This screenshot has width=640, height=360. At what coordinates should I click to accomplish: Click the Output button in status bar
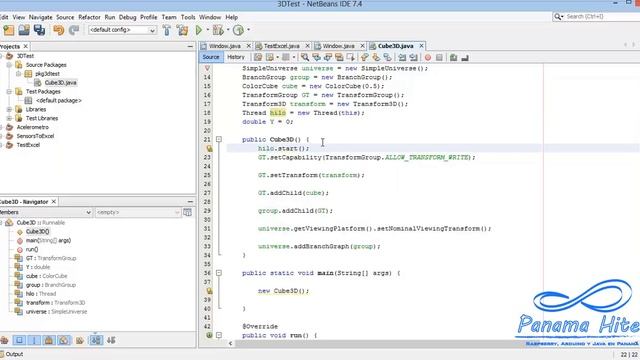pyautogui.click(x=12, y=354)
